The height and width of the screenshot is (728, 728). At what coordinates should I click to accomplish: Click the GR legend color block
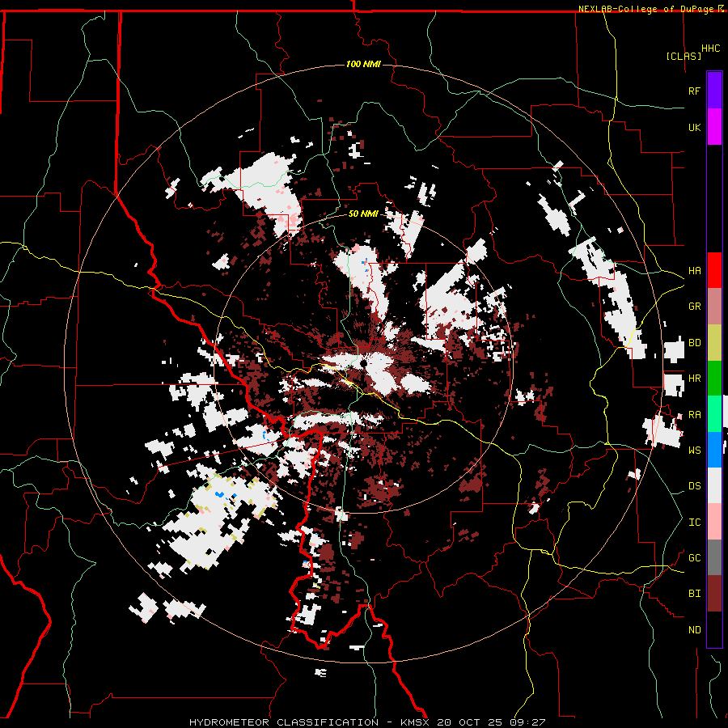click(x=714, y=307)
